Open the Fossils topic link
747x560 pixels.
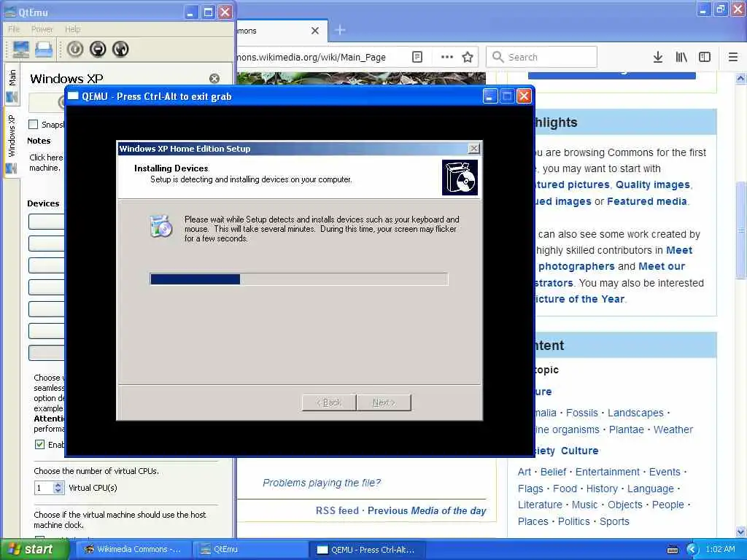pyautogui.click(x=581, y=413)
